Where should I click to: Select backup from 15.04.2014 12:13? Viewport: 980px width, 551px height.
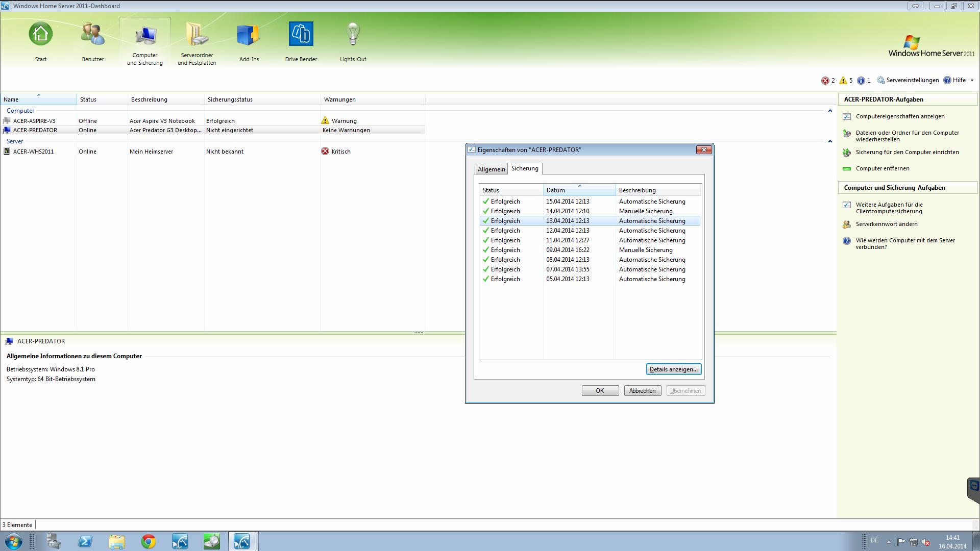(590, 202)
